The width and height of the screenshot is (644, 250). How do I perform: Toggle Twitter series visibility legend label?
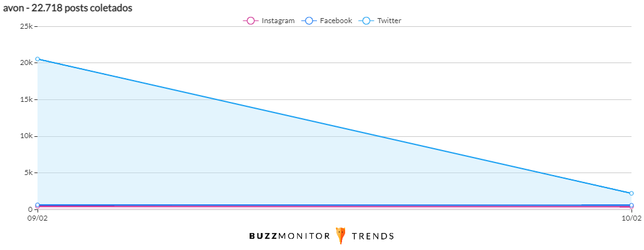tap(389, 21)
